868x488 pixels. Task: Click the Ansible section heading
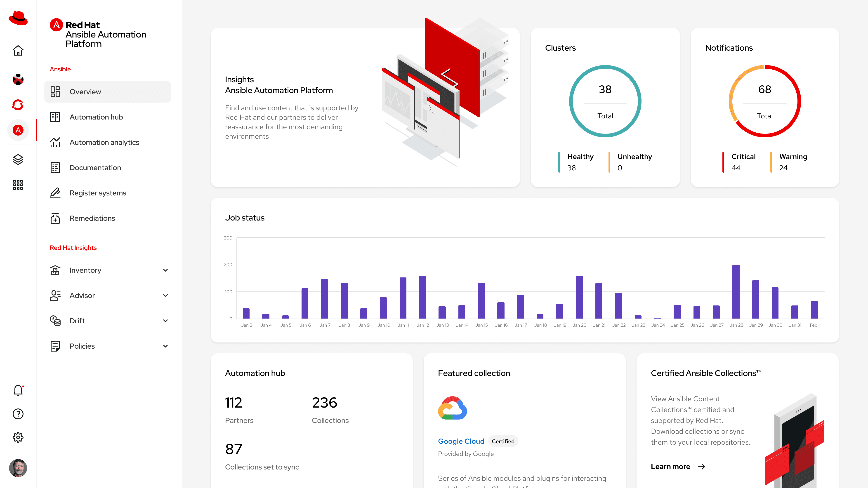(60, 69)
